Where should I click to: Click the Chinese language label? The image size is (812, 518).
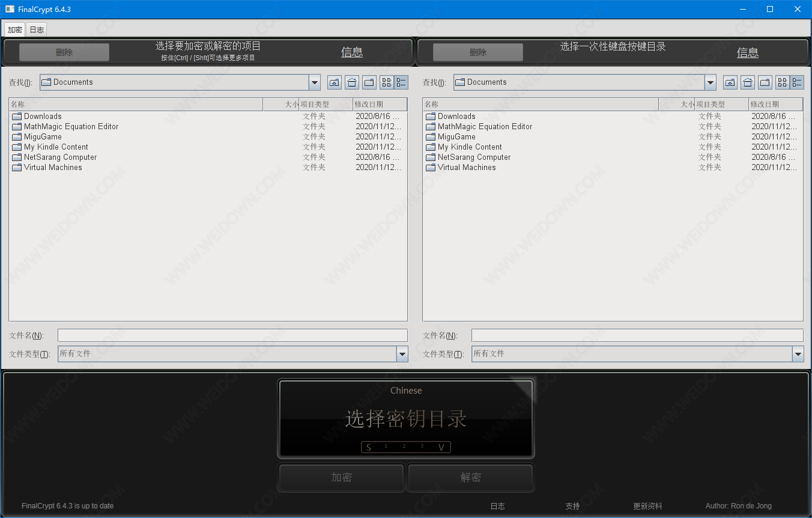(x=406, y=391)
